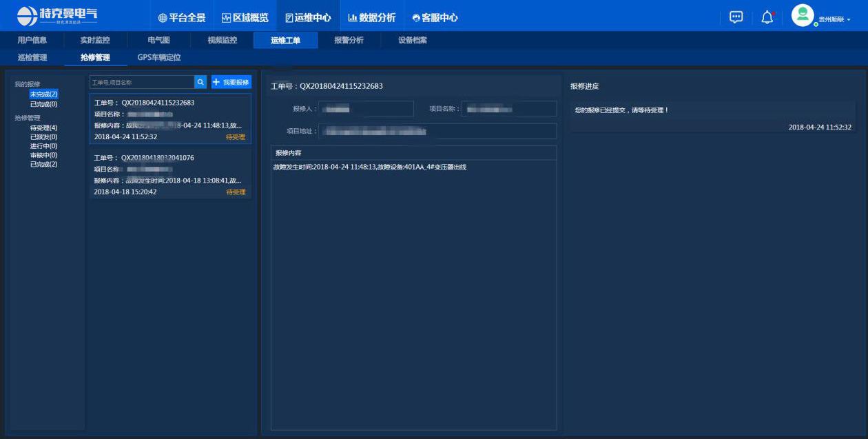Click the work order search input field

(142, 82)
